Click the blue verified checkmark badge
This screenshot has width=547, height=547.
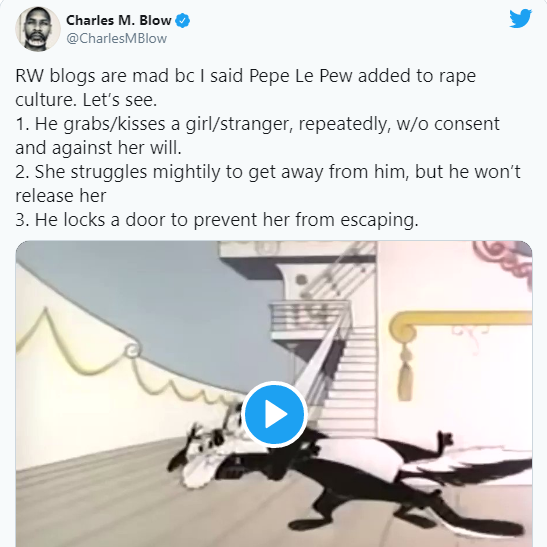pyautogui.click(x=182, y=21)
